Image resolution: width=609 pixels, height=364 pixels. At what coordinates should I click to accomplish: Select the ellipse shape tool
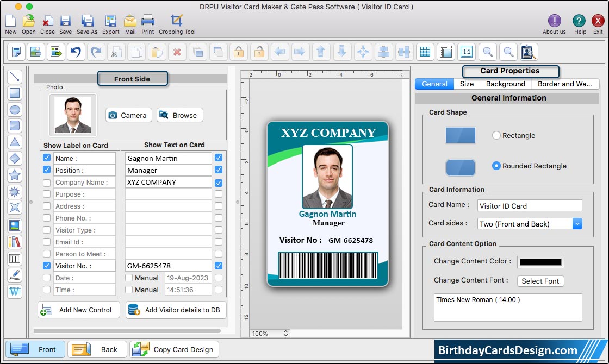click(x=14, y=109)
